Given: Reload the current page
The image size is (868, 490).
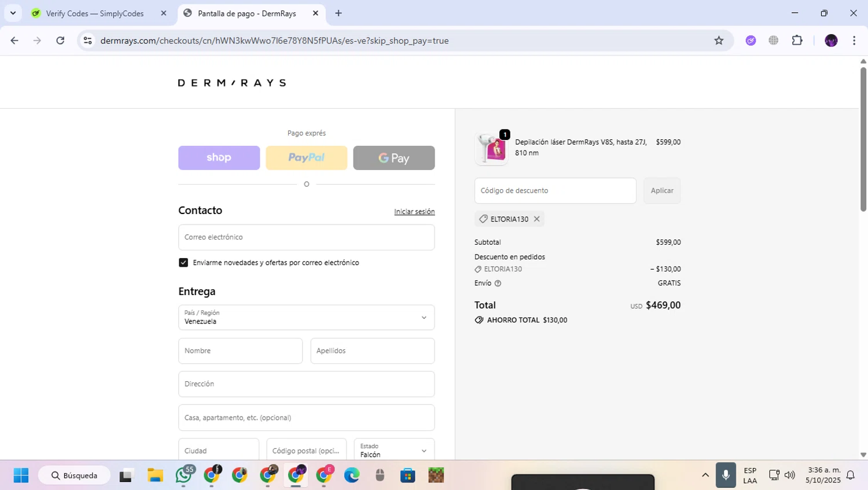Looking at the screenshot, I should coord(60,40).
